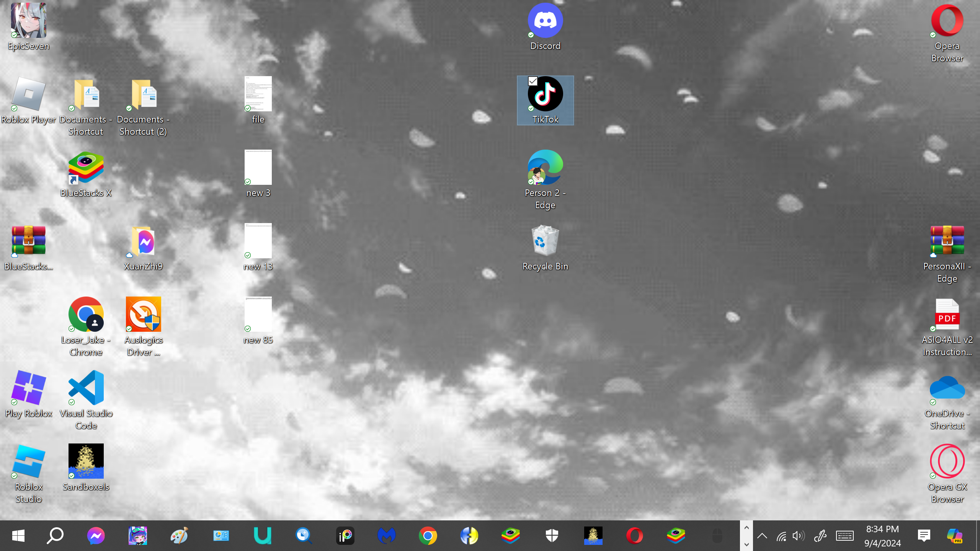Select the Recycle Bin icon
Image resolution: width=980 pixels, height=551 pixels.
pyautogui.click(x=545, y=241)
